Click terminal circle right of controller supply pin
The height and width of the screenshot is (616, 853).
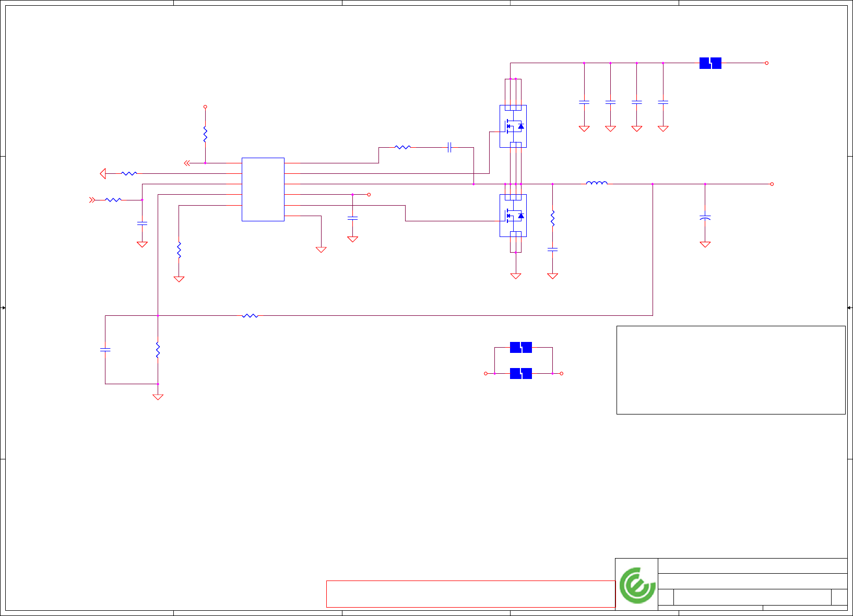(x=369, y=194)
